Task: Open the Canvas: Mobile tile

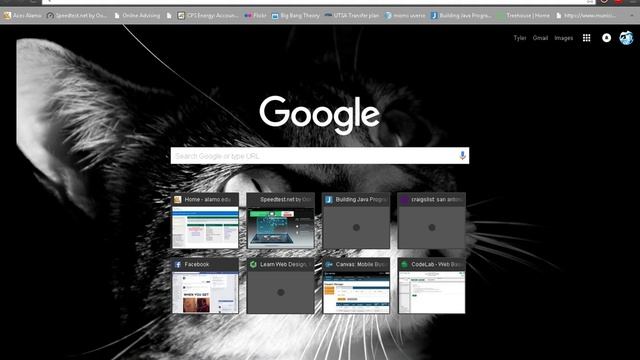Action: click(x=356, y=286)
